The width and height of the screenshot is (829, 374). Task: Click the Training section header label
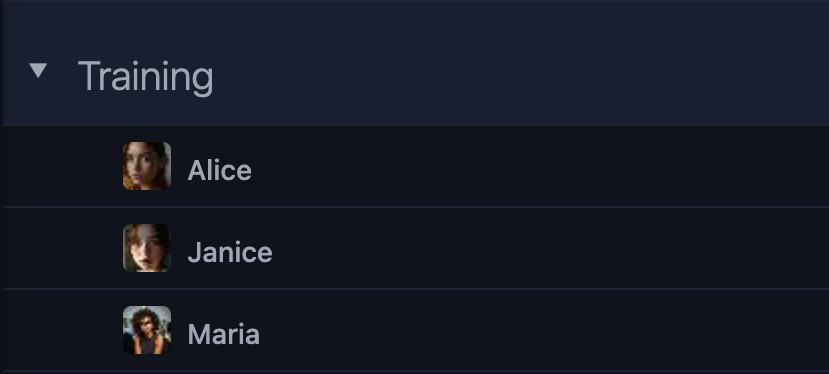point(145,77)
